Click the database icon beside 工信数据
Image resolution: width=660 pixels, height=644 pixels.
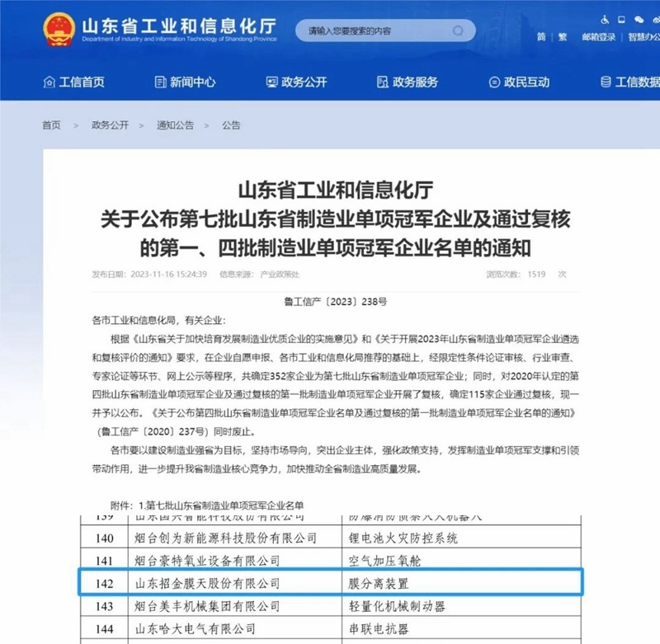pyautogui.click(x=606, y=82)
